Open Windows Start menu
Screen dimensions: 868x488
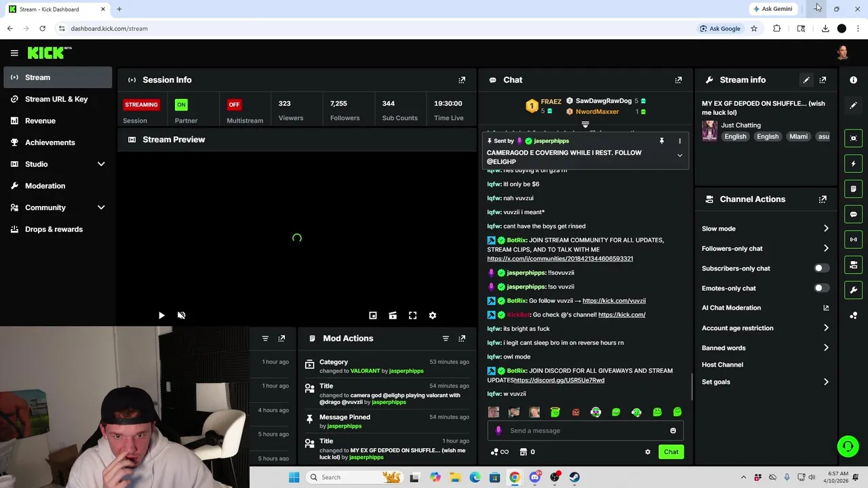click(x=294, y=477)
